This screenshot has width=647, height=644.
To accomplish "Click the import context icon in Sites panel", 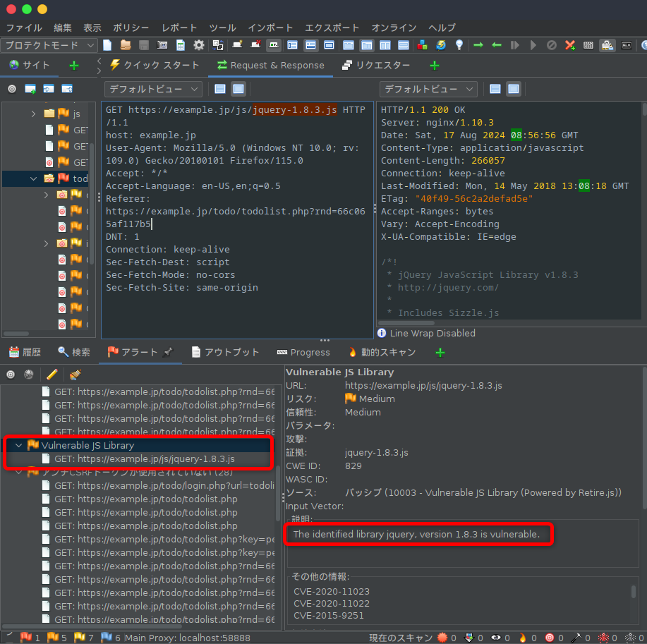I will [49, 89].
